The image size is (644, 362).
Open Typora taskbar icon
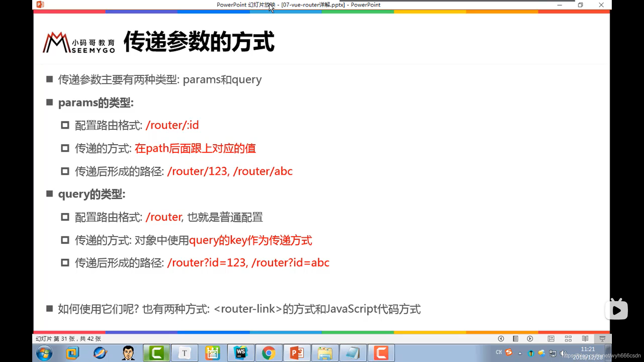(184, 353)
